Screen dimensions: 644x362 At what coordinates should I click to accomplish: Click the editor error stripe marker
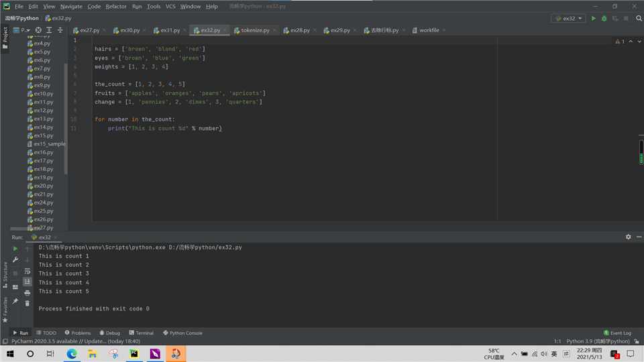(x=641, y=135)
